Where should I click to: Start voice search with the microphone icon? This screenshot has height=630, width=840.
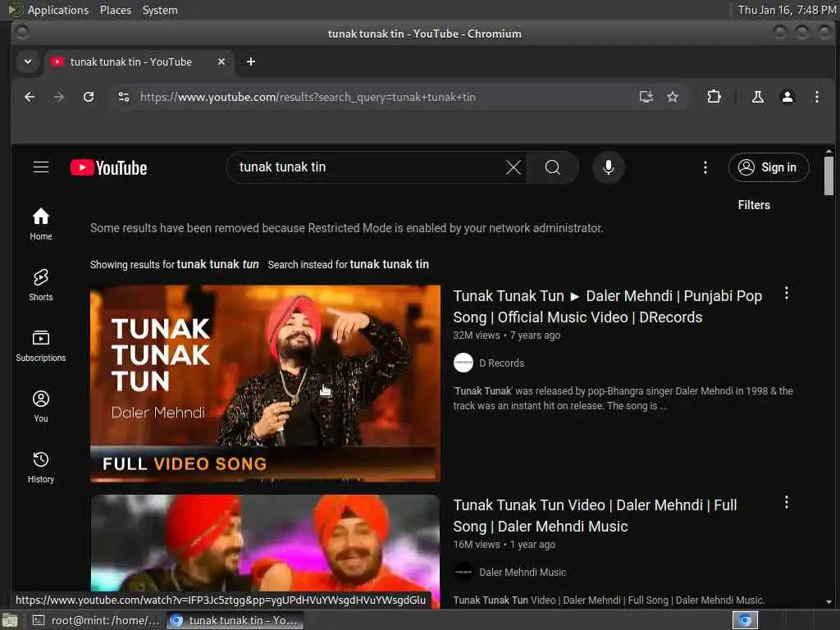[x=608, y=167]
